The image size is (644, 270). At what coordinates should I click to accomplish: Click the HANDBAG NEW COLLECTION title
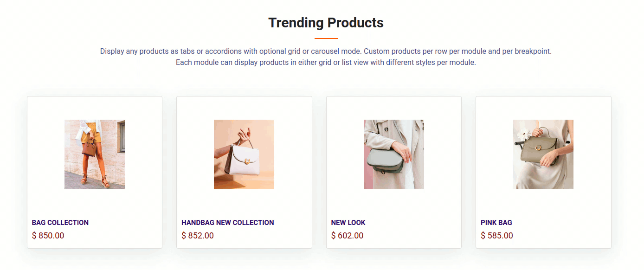pos(228,223)
